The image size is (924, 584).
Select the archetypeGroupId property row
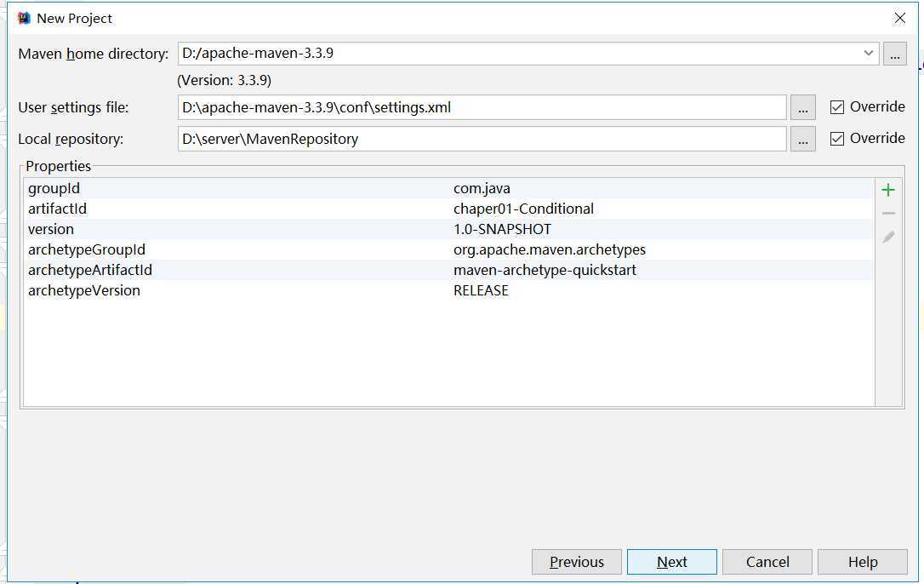[x=448, y=249]
